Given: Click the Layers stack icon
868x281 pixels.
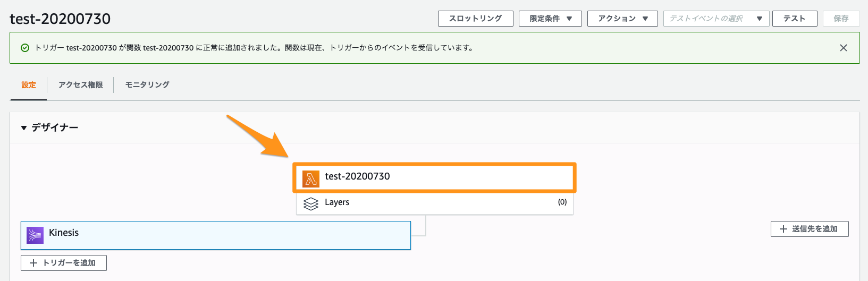Looking at the screenshot, I should (311, 204).
